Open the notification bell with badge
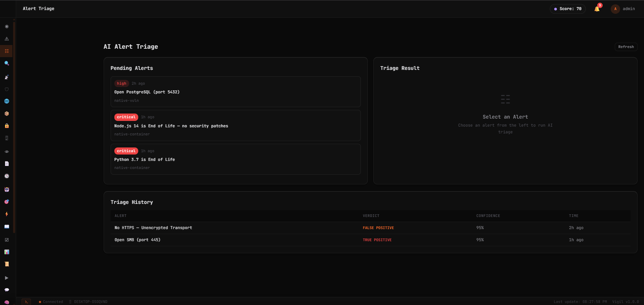 (x=597, y=9)
